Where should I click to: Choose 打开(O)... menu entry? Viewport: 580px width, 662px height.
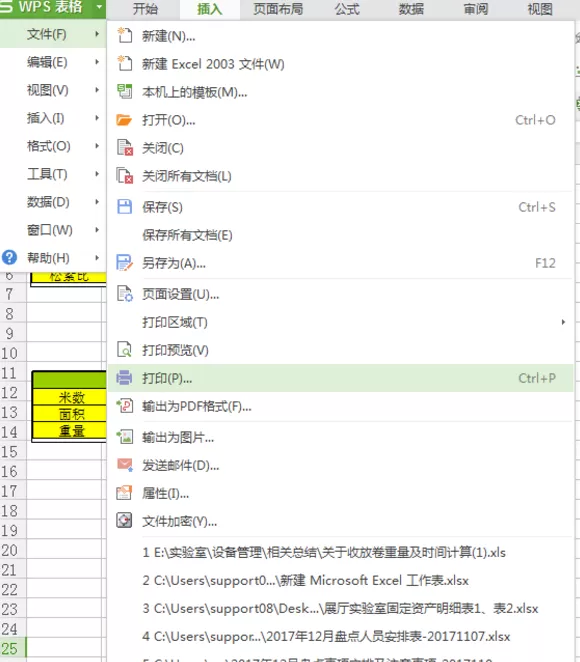pyautogui.click(x=341, y=120)
